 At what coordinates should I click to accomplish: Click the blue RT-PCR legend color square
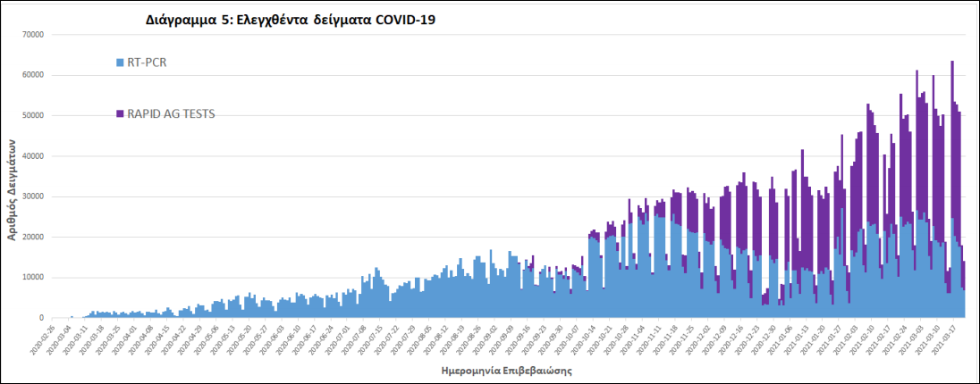point(120,63)
